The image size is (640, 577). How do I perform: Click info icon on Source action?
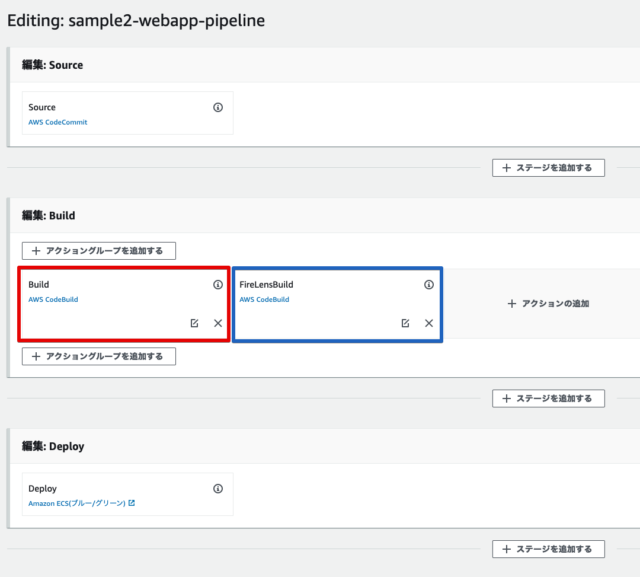(x=218, y=107)
